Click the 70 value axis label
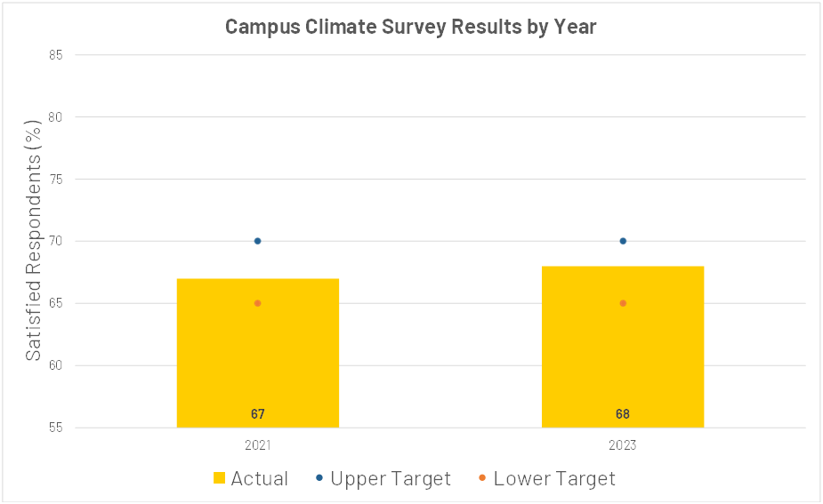Screen dimensions: 823x504 coord(57,241)
